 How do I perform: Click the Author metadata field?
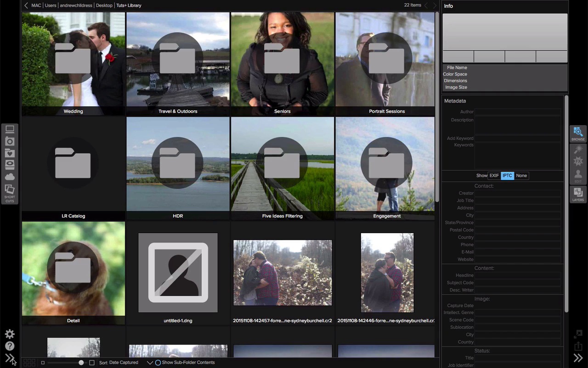coord(518,112)
